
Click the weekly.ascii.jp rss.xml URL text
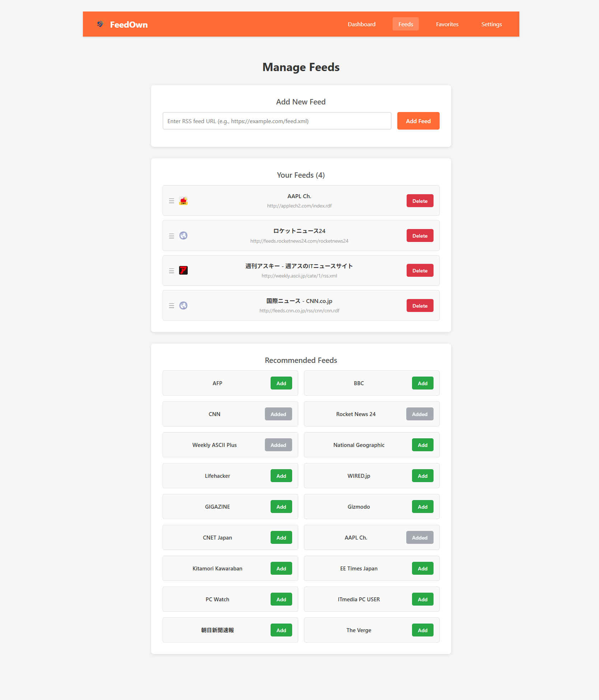[299, 276]
